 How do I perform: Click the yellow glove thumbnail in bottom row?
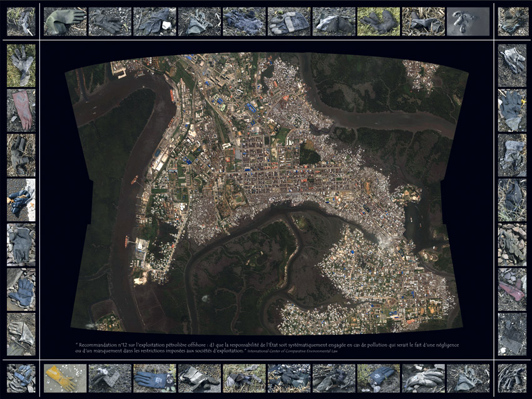tap(65, 378)
